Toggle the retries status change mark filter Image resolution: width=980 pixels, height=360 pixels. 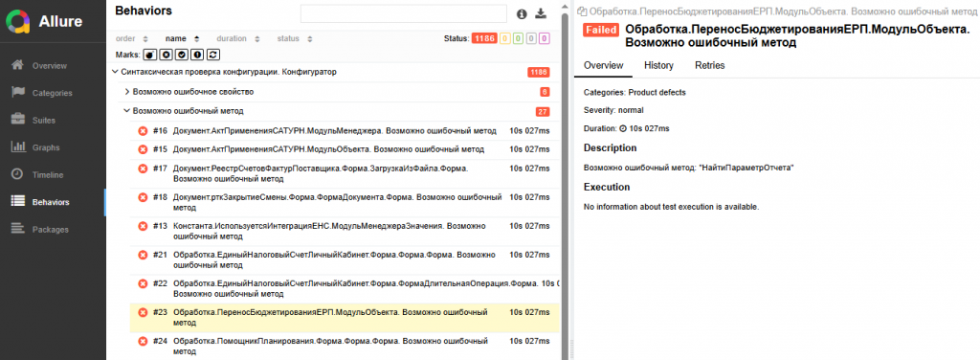point(213,55)
